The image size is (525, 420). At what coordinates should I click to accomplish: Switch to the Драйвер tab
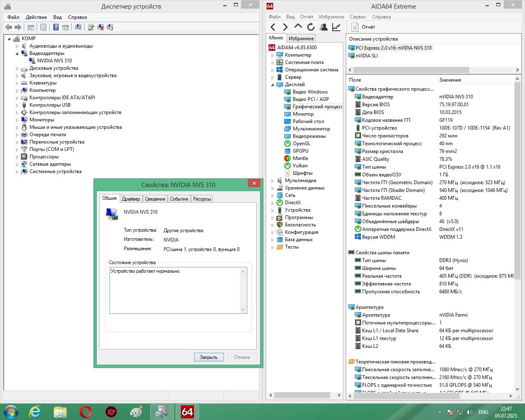coord(131,199)
